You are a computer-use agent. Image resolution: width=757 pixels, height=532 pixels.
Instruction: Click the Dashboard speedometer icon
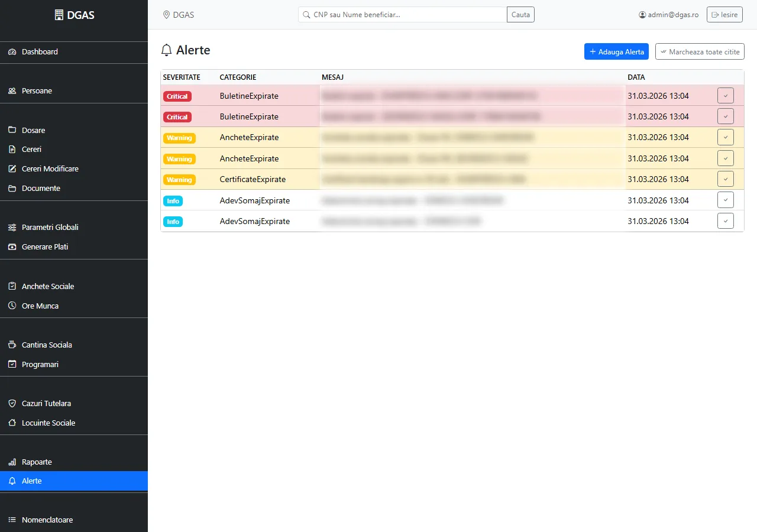[x=12, y=52]
